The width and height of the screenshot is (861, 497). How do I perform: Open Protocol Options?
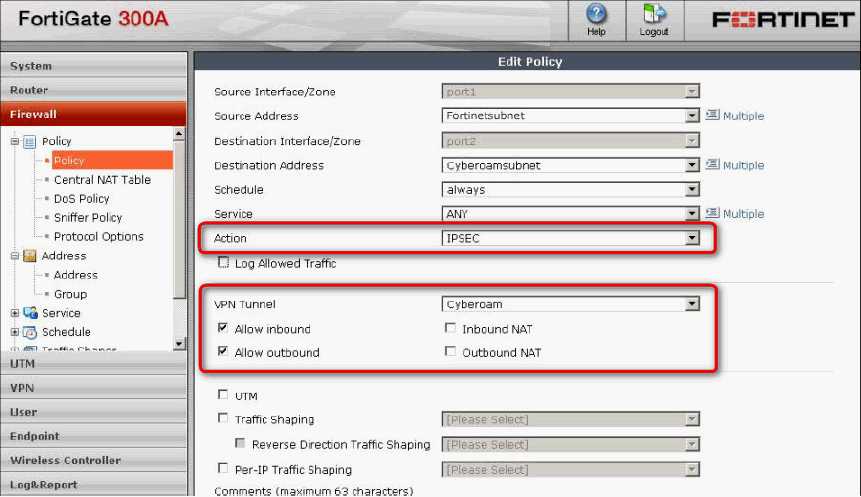tap(98, 237)
